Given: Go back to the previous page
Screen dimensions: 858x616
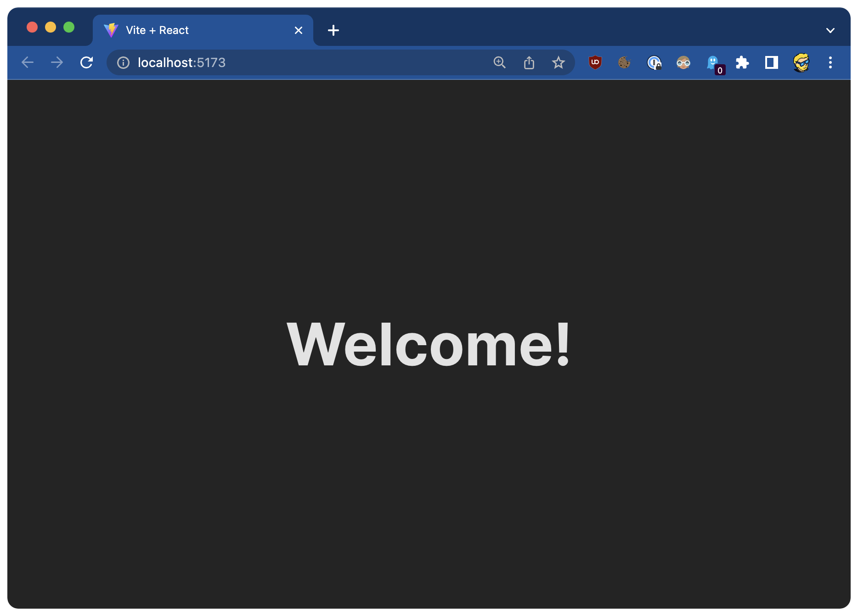Looking at the screenshot, I should tap(28, 62).
